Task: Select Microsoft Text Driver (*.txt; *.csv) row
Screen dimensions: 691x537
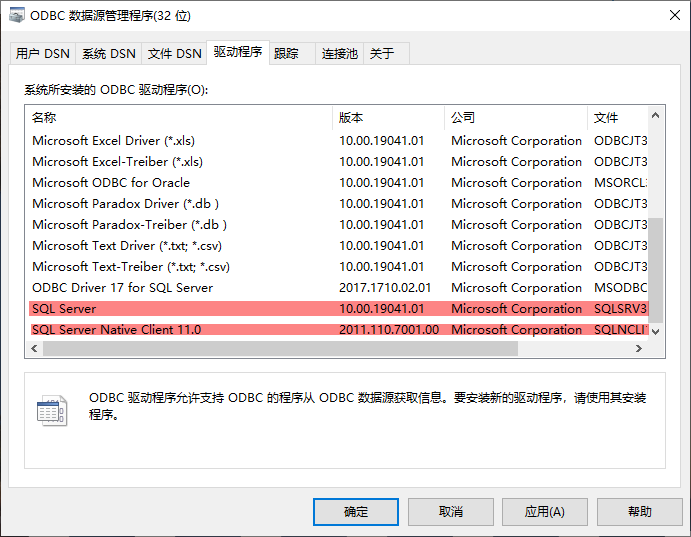Action: coord(338,246)
